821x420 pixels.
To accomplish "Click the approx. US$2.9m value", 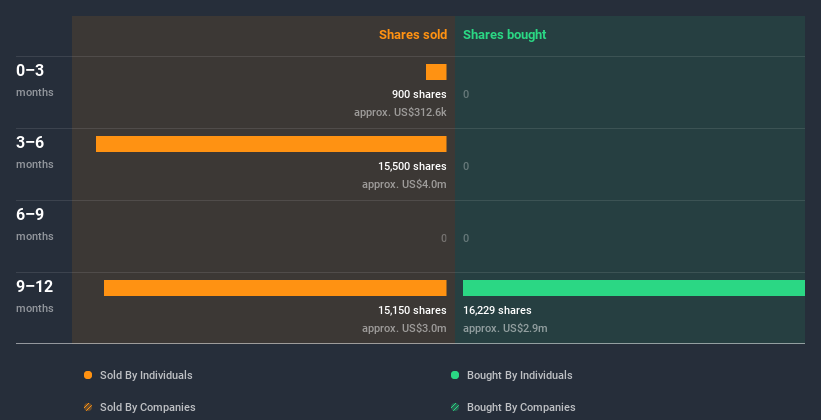I will 505,328.
